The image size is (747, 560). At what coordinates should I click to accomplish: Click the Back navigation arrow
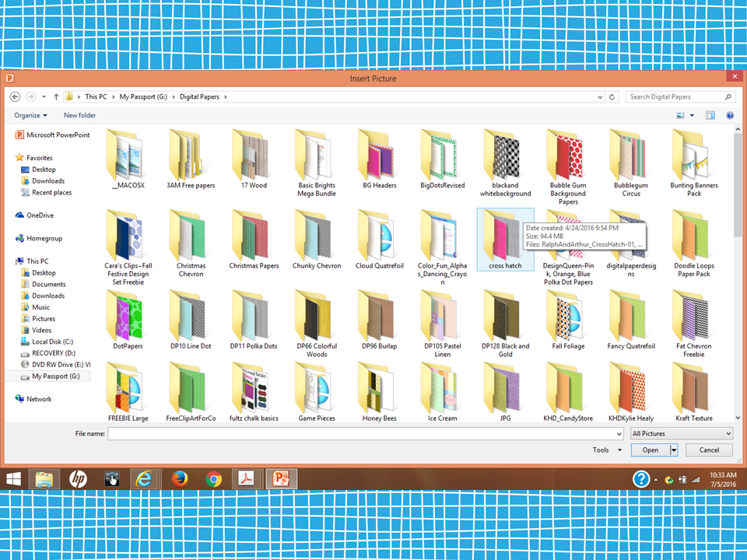pyautogui.click(x=16, y=96)
